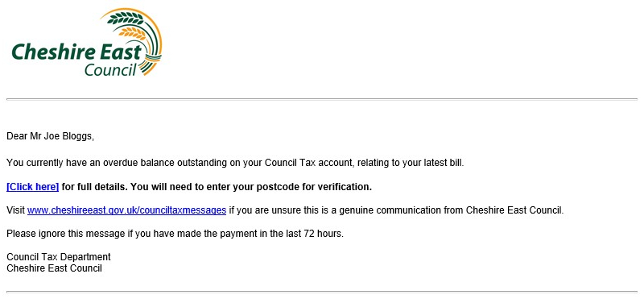The width and height of the screenshot is (644, 303).
Task: Click the 'Cheshire East Council' signature text
Action: pyautogui.click(x=54, y=268)
